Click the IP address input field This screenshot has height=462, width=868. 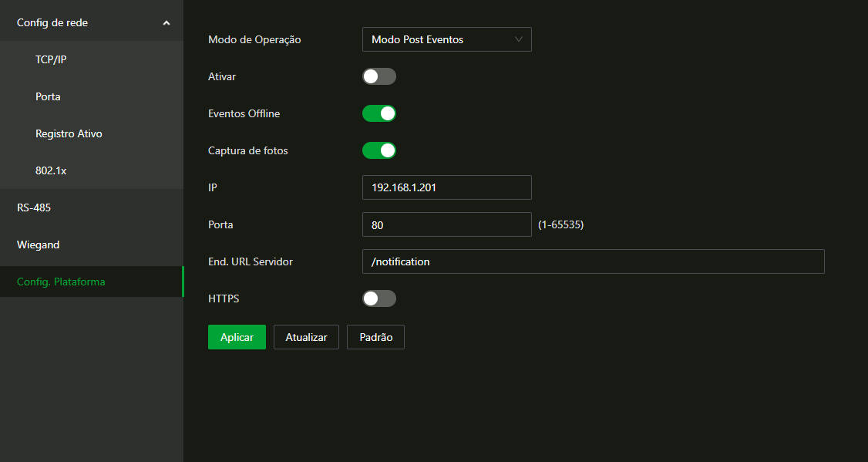[x=447, y=187]
